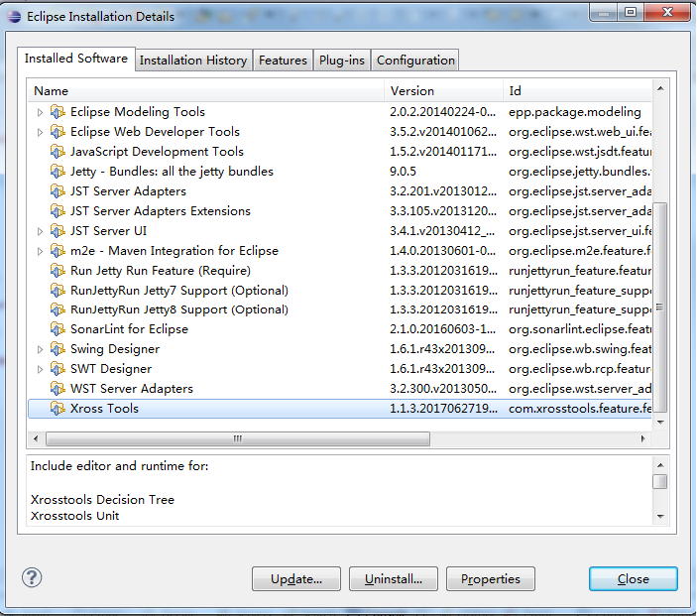697x616 pixels.
Task: Click the Eclipse Web Developer Tools feature icon
Action: coord(58,132)
